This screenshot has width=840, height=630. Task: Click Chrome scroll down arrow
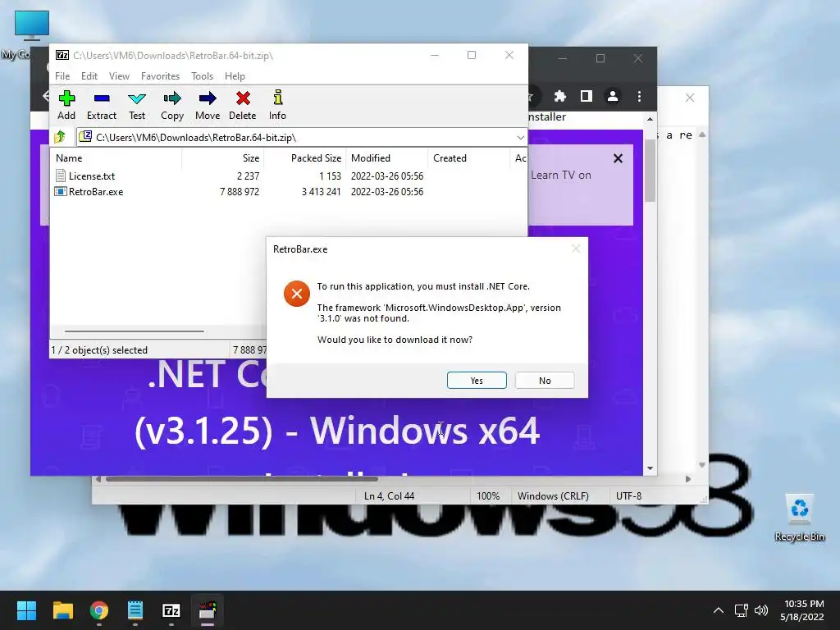(650, 468)
